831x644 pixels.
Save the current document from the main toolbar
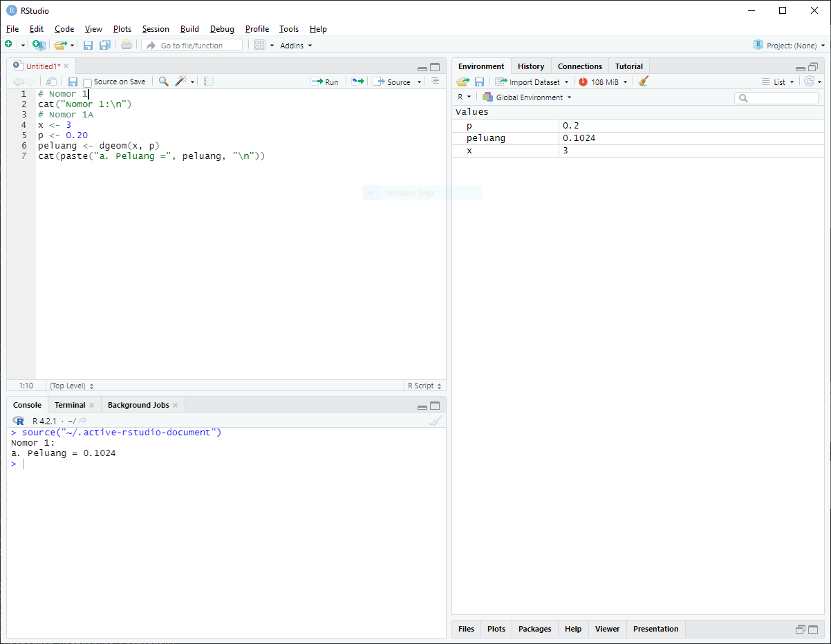tap(88, 45)
